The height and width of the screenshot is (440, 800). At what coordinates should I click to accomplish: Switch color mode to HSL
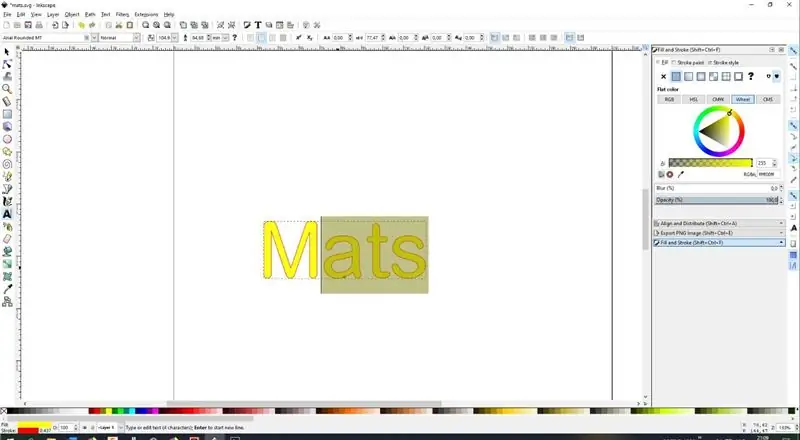tap(693, 100)
